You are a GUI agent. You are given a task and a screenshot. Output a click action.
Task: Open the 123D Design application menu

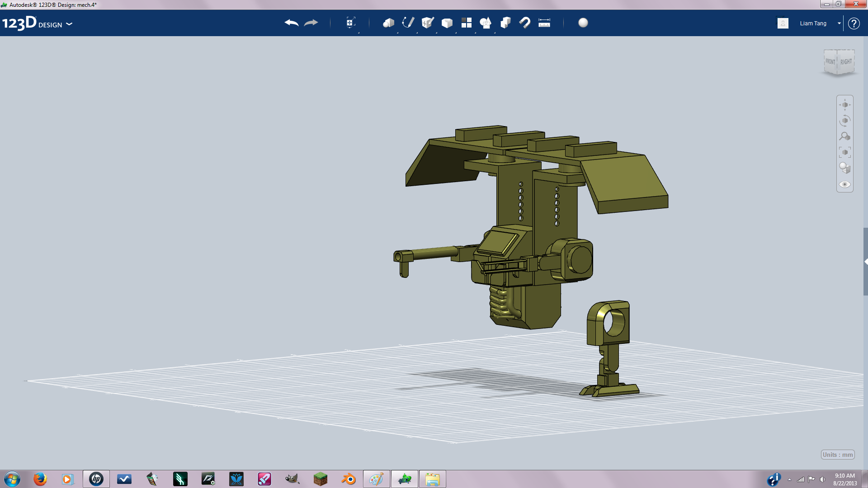click(x=37, y=23)
